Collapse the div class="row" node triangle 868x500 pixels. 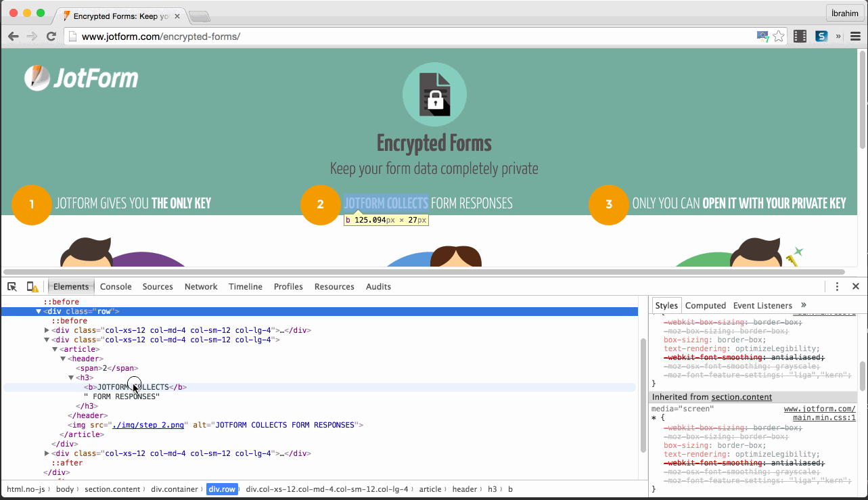(39, 311)
